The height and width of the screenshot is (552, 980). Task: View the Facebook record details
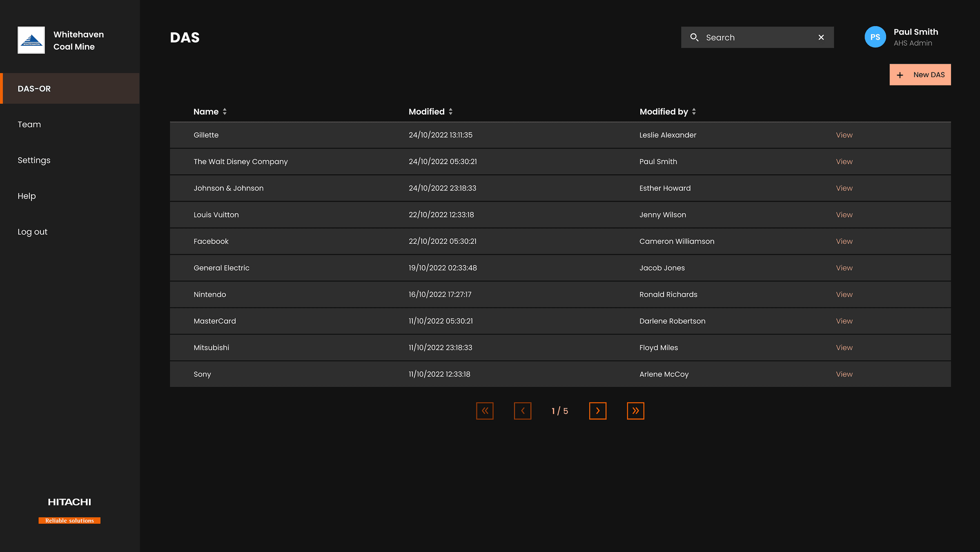pyautogui.click(x=844, y=241)
